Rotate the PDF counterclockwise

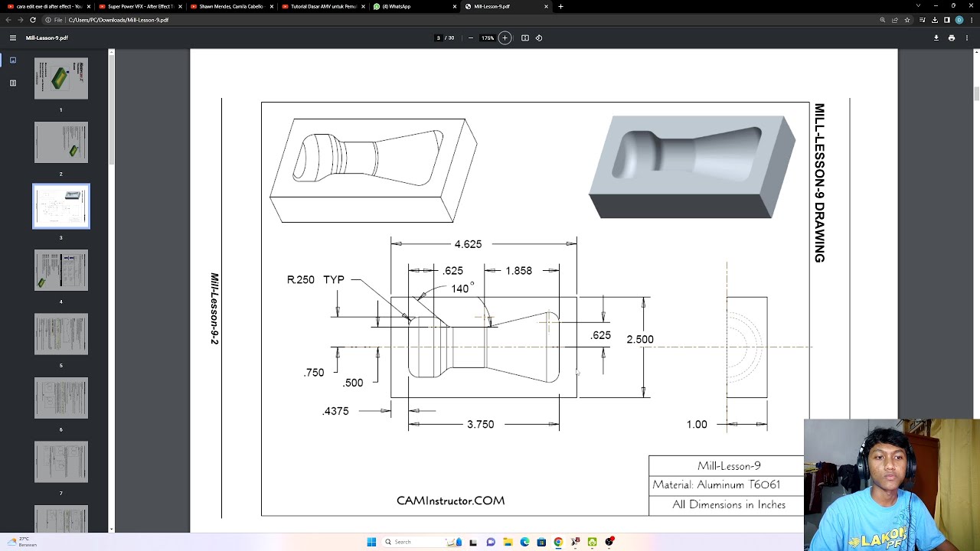pos(539,37)
